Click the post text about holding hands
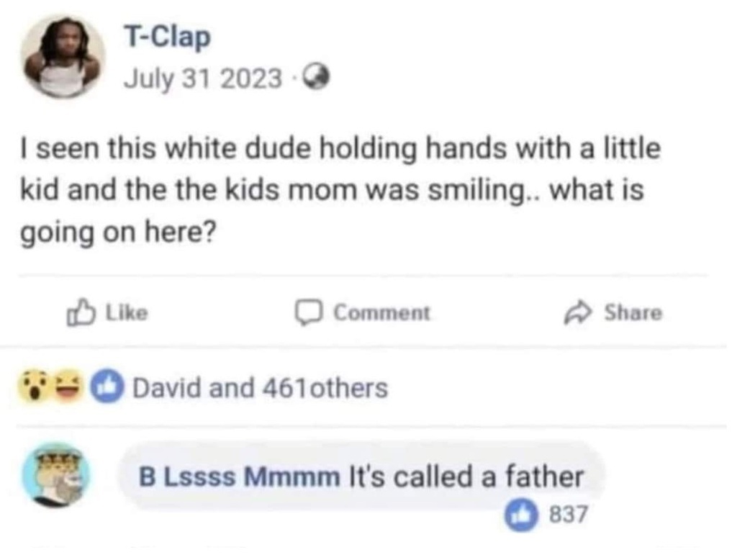 338,192
